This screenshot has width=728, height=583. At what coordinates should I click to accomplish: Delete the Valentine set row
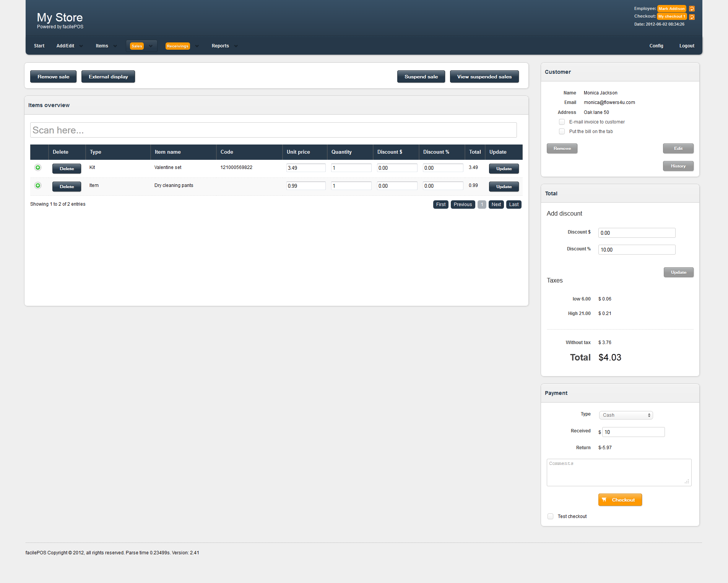pyautogui.click(x=67, y=169)
